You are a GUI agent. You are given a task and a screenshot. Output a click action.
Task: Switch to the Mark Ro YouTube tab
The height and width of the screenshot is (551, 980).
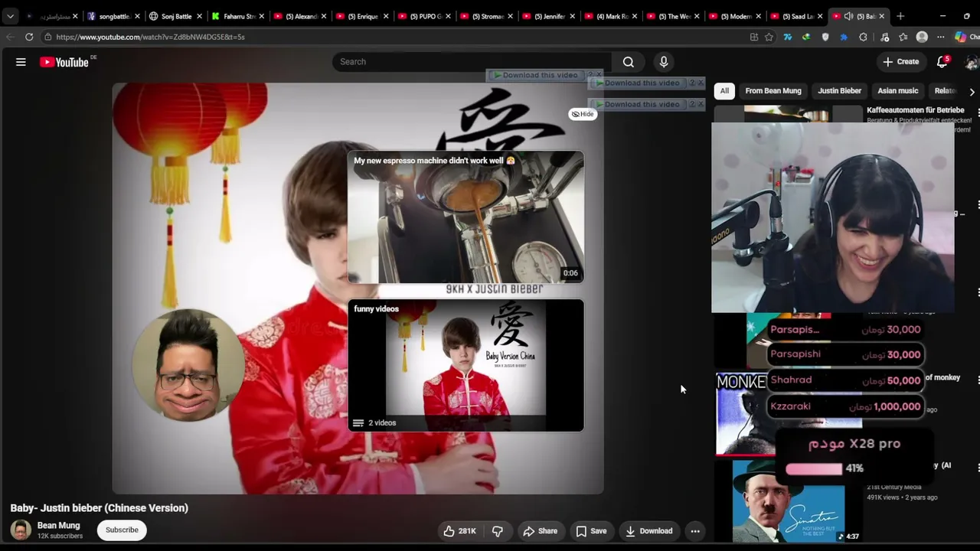[610, 16]
